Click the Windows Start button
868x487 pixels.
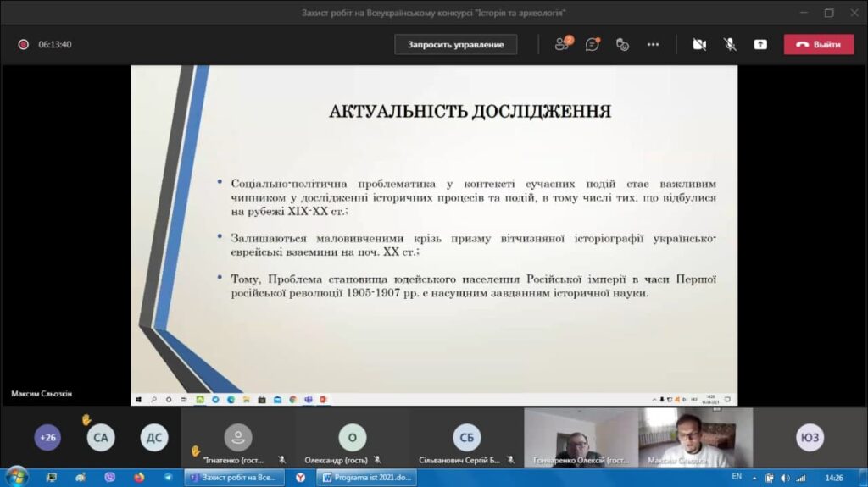tap(16, 477)
